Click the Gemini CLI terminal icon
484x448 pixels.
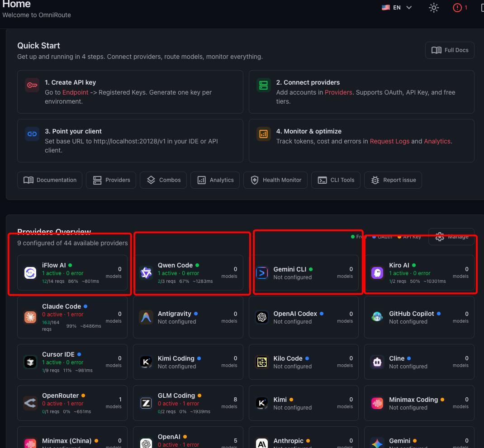pos(262,273)
